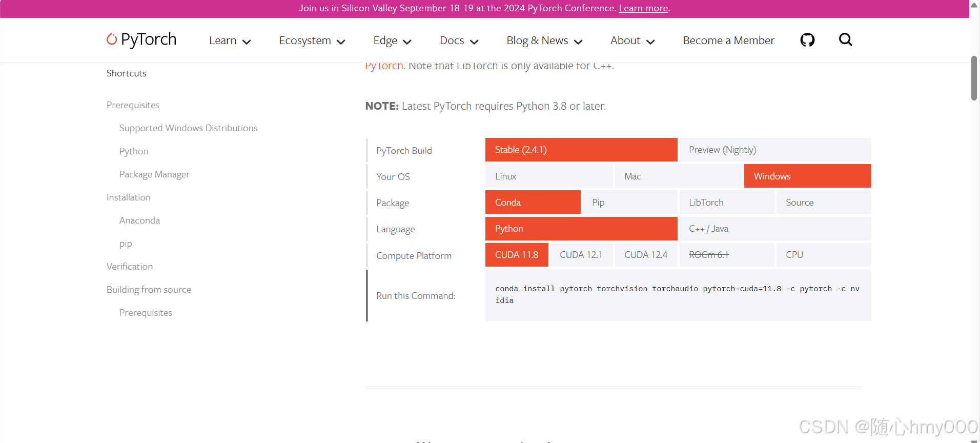
Task: Expand the Blog & News chevron
Action: tap(578, 42)
